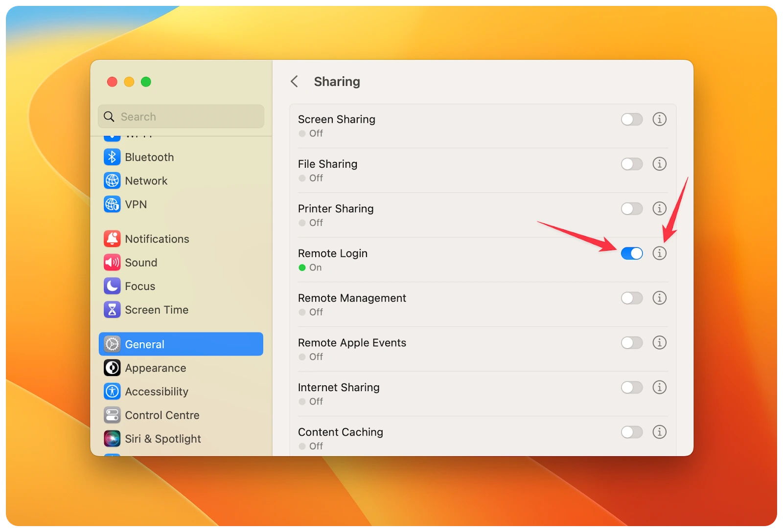Click the Remote Login label
The width and height of the screenshot is (783, 532).
point(333,253)
